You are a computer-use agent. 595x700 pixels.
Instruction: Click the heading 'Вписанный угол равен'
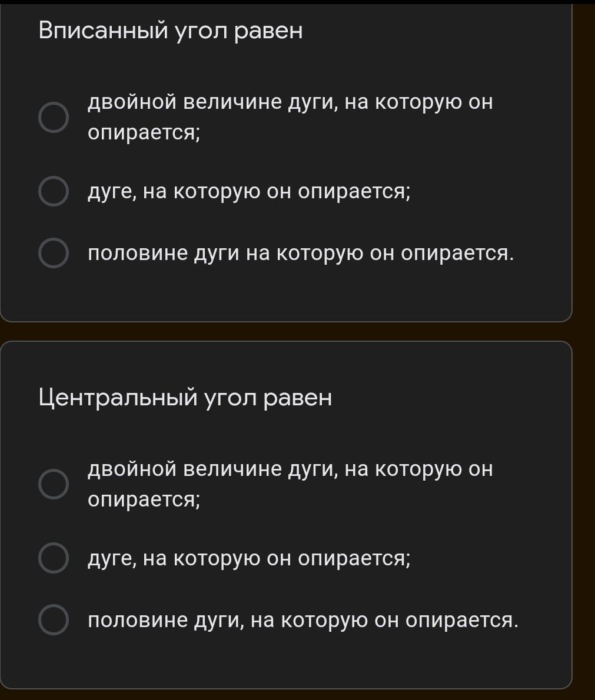(171, 31)
